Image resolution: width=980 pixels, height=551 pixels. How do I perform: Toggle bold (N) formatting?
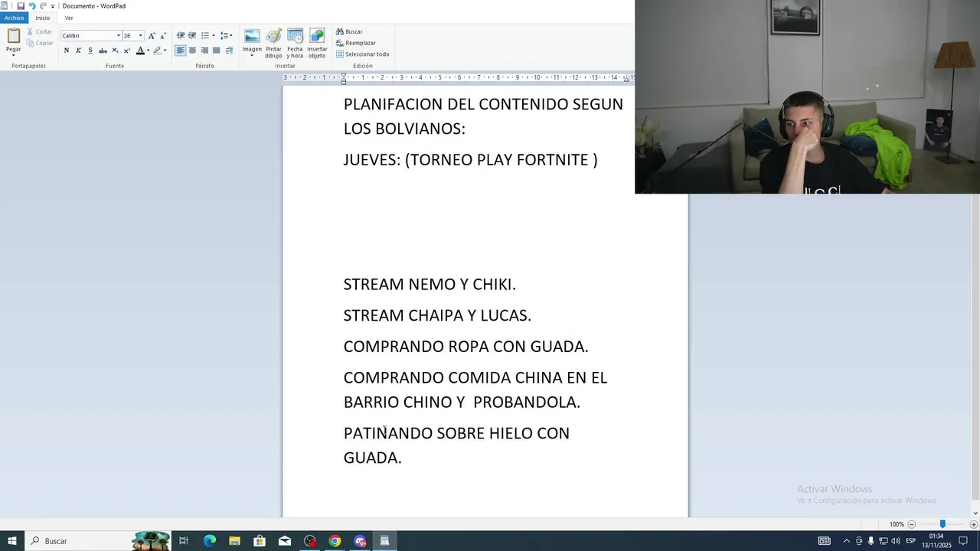pyautogui.click(x=67, y=51)
